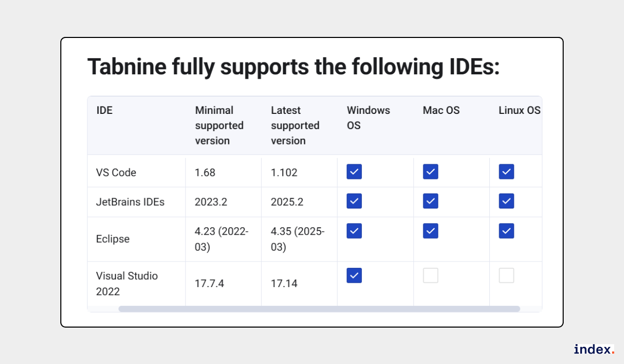
Task: Click the VS Code row label
Action: coord(116,173)
